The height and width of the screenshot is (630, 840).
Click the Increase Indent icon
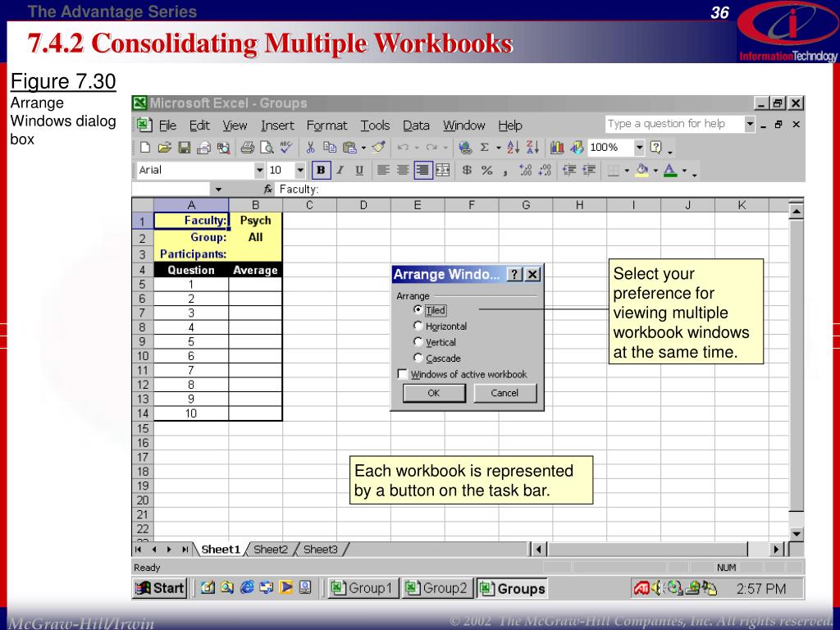click(589, 171)
